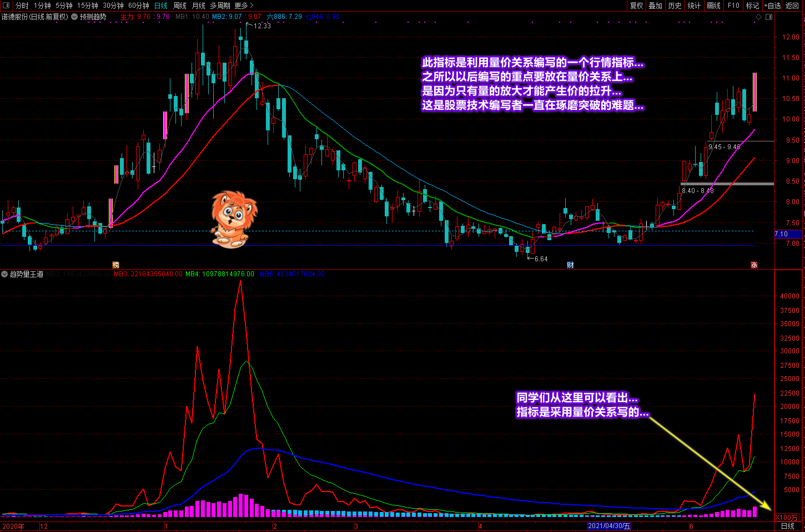
Task: Expand the 趋势量王道 indicator dropdown arrow
Action: point(4,274)
